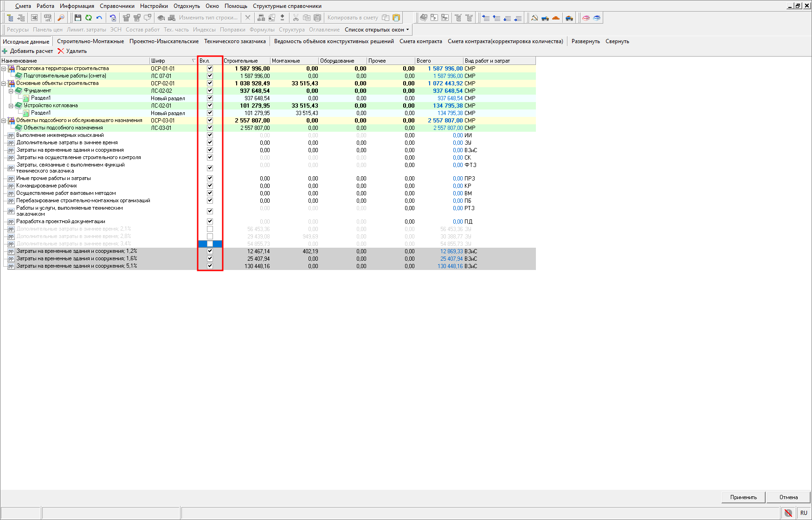Click the hammer and sickle toolbar icon
Screen dimensions: 812x520
tap(535, 18)
